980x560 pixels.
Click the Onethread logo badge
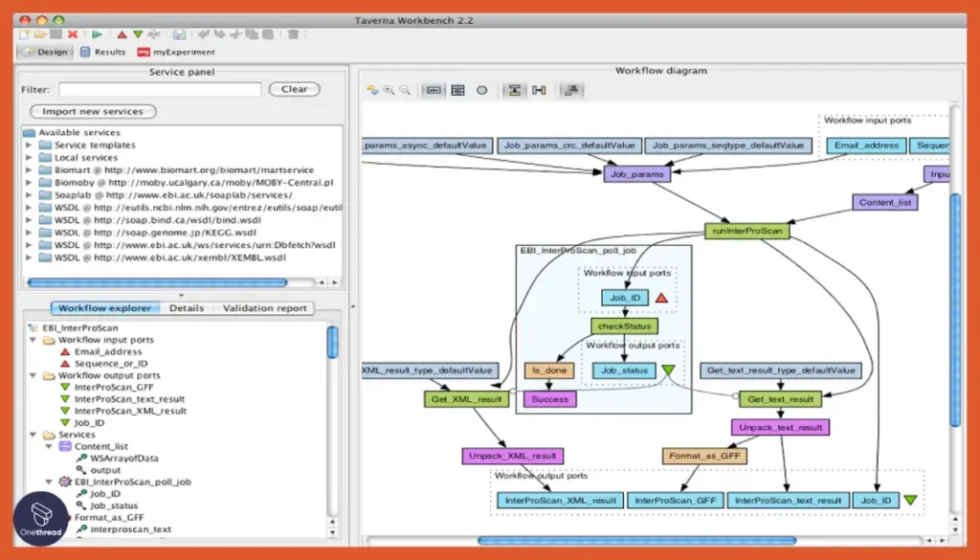40,518
